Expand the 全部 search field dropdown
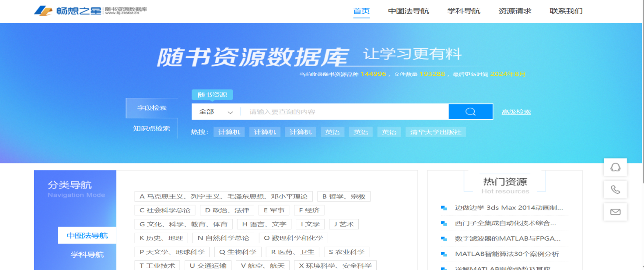Viewport: 644px width, 270px height. coord(216,112)
